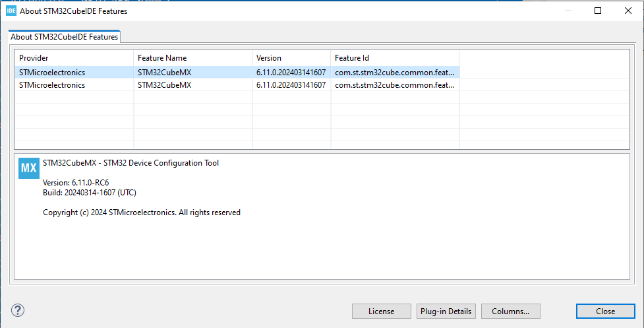Viewport: 644px width, 328px height.
Task: Sort by the Provider column header
Action: coord(74,58)
